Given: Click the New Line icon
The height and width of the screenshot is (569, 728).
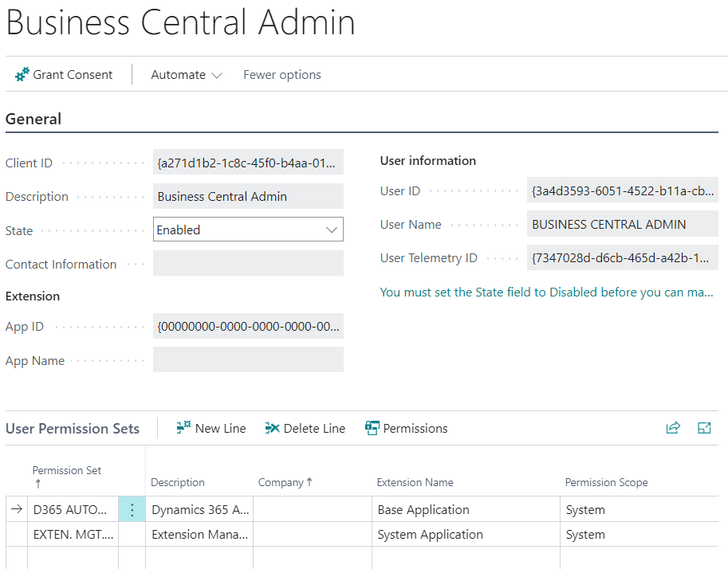Looking at the screenshot, I should [183, 428].
